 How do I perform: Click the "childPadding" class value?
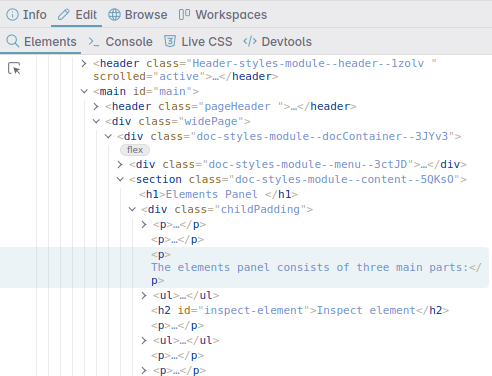(260, 209)
